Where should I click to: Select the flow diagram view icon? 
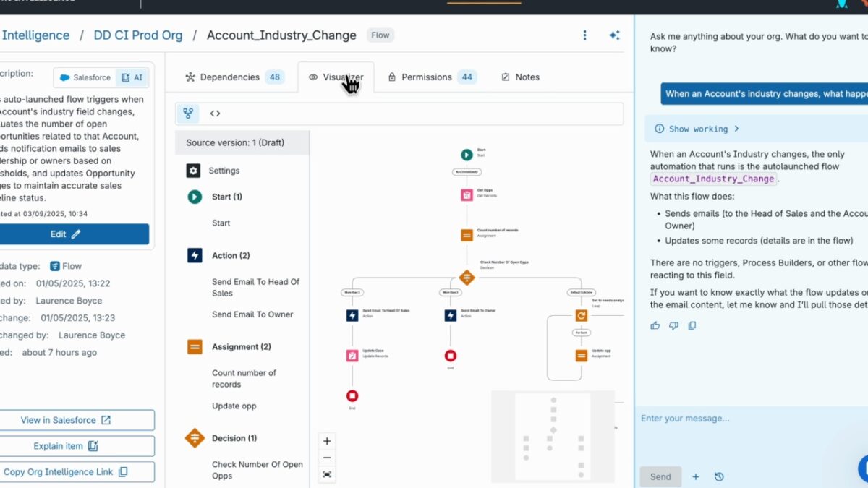188,114
